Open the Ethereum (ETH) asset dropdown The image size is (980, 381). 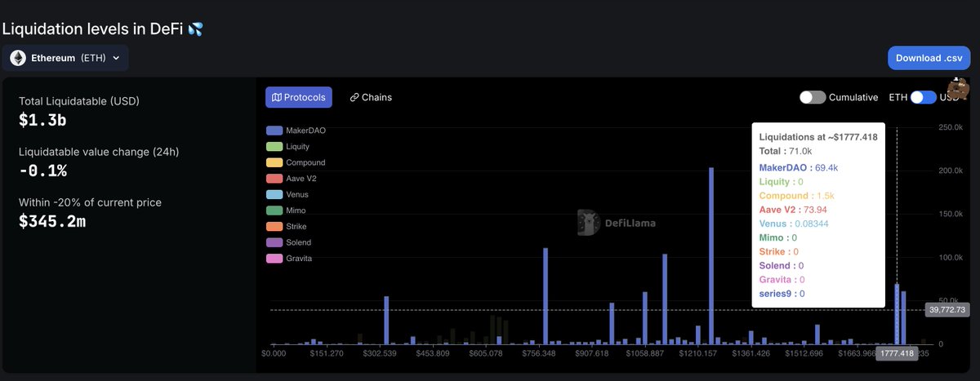click(65, 58)
